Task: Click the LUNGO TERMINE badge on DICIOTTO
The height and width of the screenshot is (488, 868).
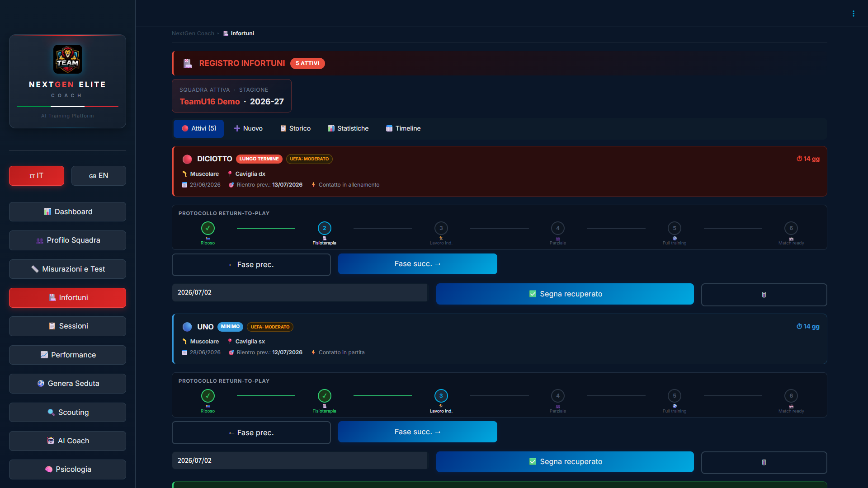Action: point(259,159)
